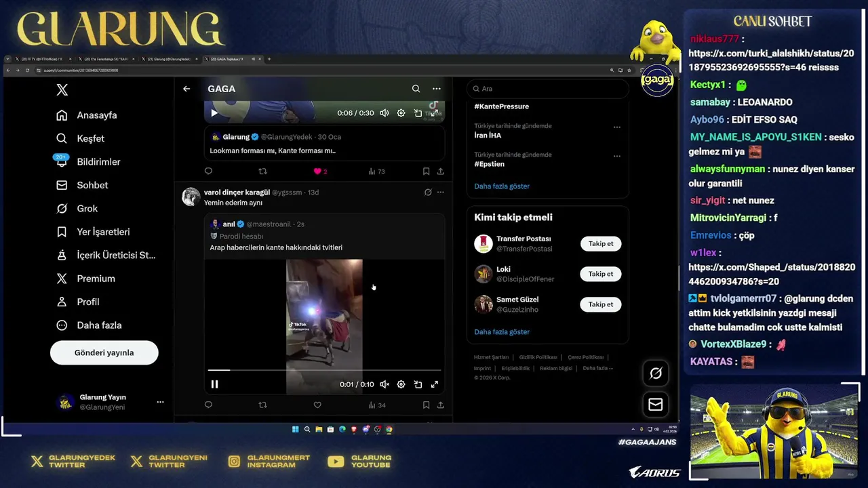
Task: Click Grok icon on varol's post
Action: click(428, 192)
